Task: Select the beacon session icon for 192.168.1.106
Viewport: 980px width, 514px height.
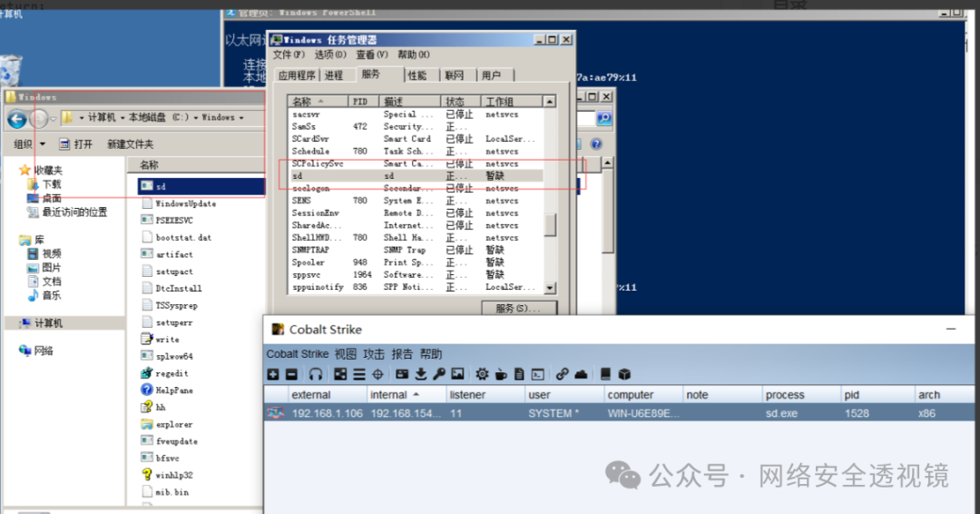Action: click(x=276, y=412)
